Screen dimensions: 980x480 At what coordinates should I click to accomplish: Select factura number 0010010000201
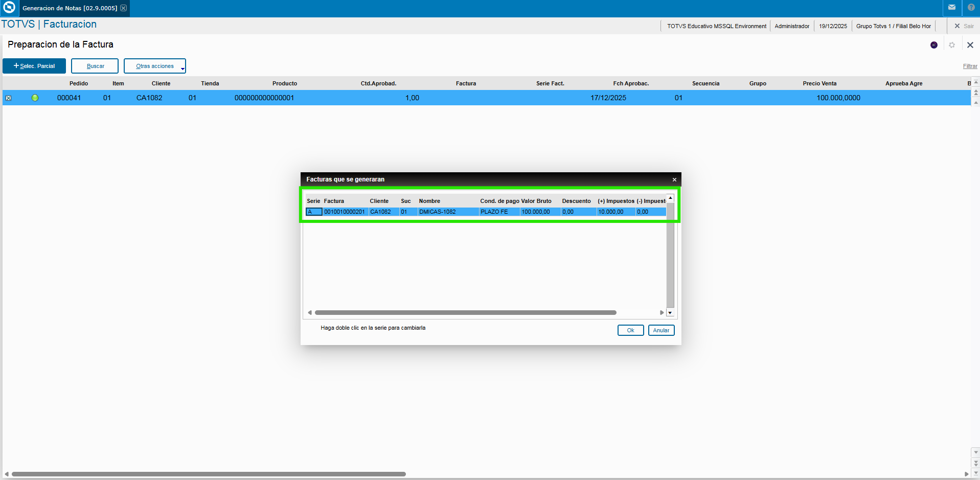point(345,212)
